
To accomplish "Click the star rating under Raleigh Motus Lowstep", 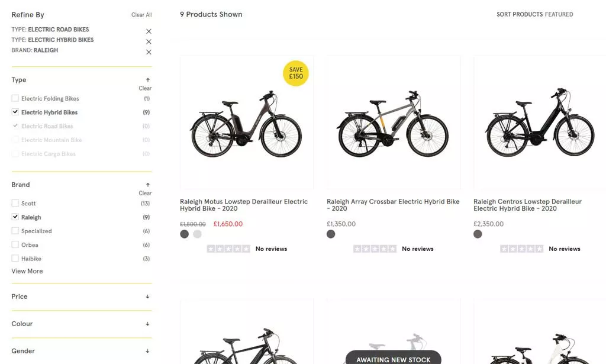I will 228,249.
